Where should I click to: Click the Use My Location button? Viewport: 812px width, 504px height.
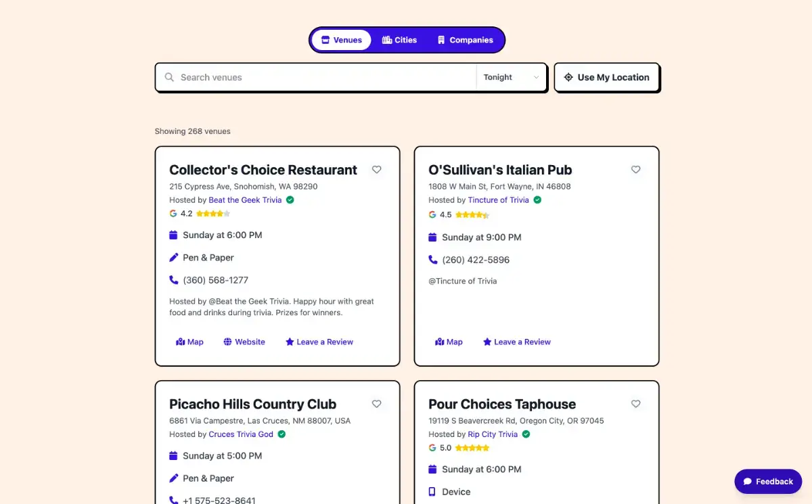pos(606,77)
